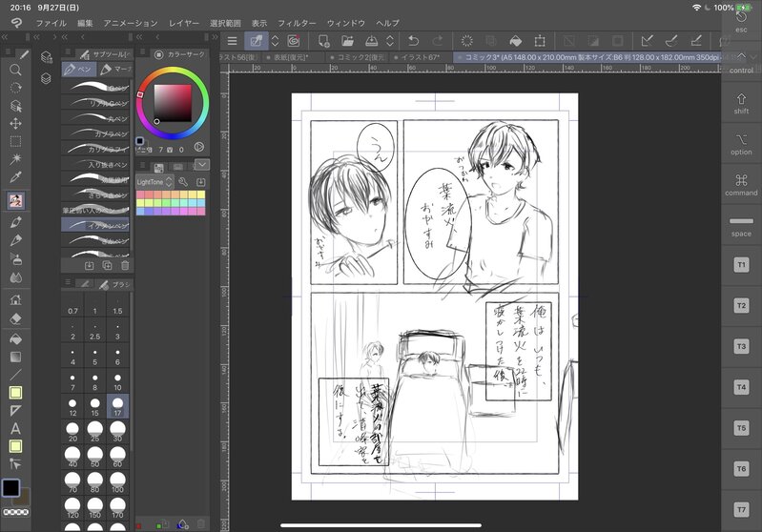Image resolution: width=762 pixels, height=532 pixels.
Task: Select the Blend tool with droplets icon
Action: (x=15, y=277)
